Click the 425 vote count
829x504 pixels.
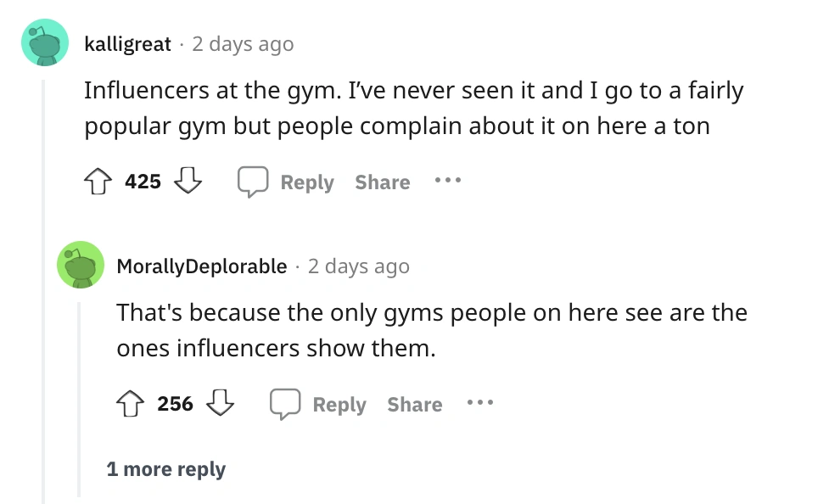[x=143, y=181]
